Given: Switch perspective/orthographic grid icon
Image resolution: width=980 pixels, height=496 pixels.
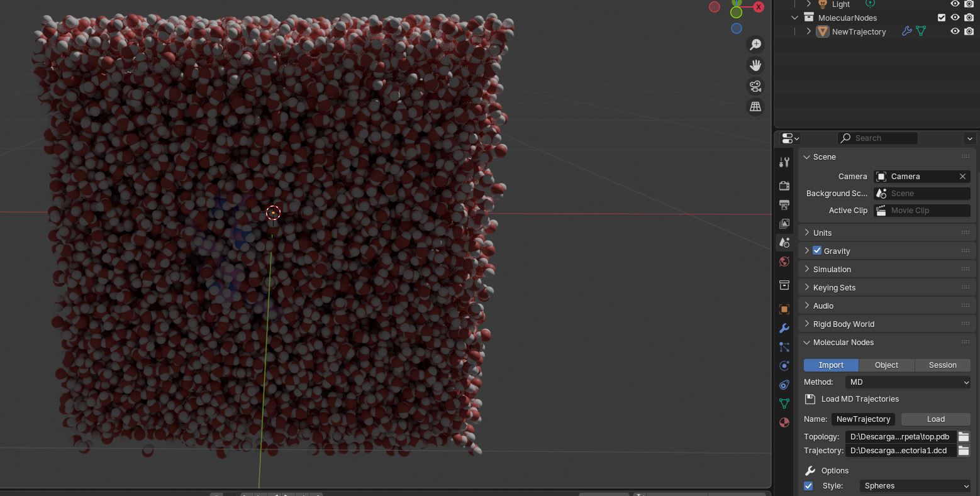Looking at the screenshot, I should pyautogui.click(x=755, y=107).
